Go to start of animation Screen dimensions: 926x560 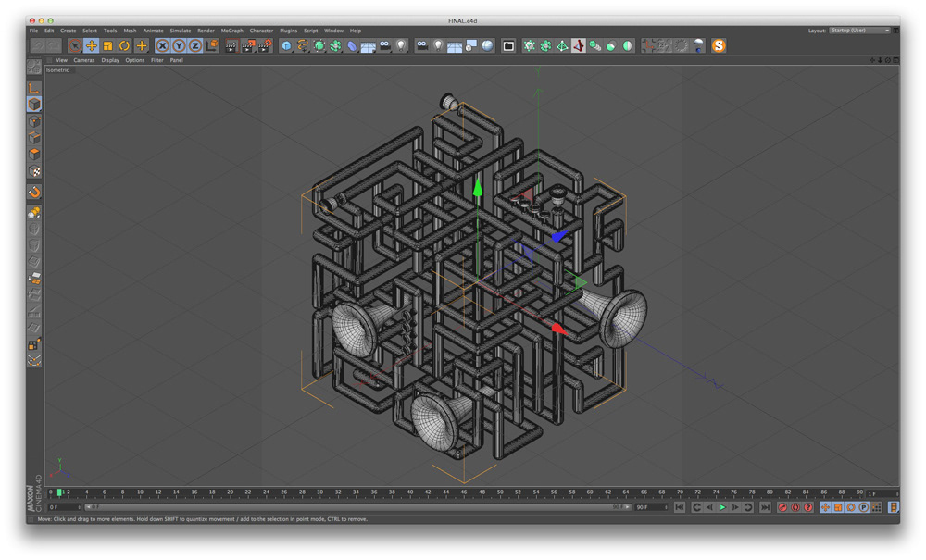(680, 507)
